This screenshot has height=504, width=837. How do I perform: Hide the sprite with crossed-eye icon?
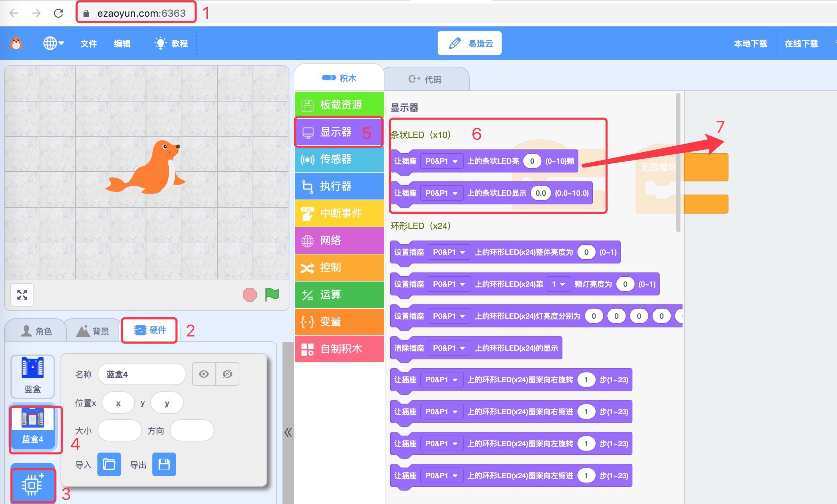click(x=228, y=374)
